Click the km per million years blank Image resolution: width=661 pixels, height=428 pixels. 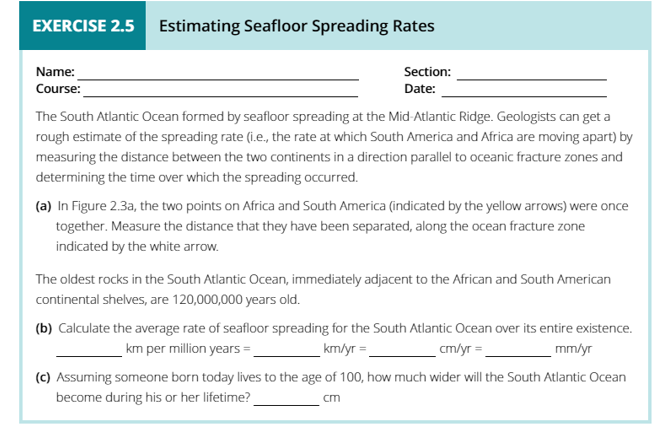pyautogui.click(x=89, y=355)
